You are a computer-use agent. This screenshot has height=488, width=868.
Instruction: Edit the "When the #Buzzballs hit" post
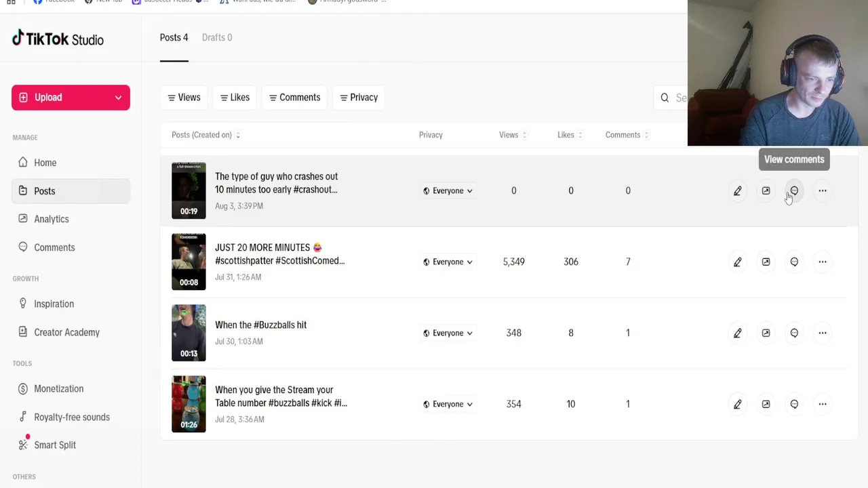(737, 333)
